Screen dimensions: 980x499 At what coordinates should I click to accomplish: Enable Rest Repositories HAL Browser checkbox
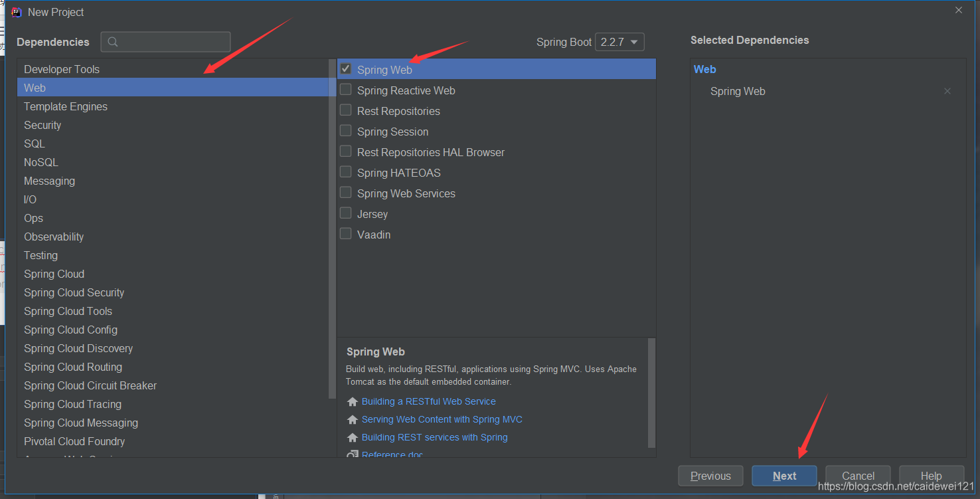pyautogui.click(x=346, y=151)
